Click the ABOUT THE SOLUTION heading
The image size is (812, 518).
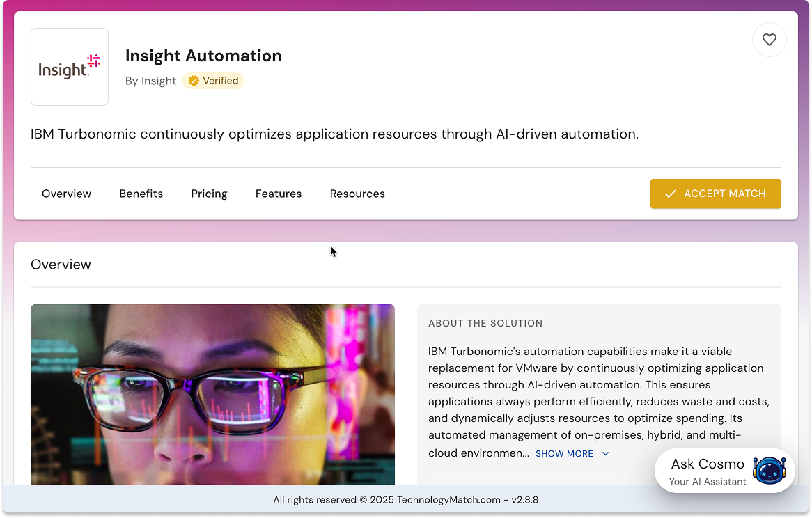tap(485, 324)
